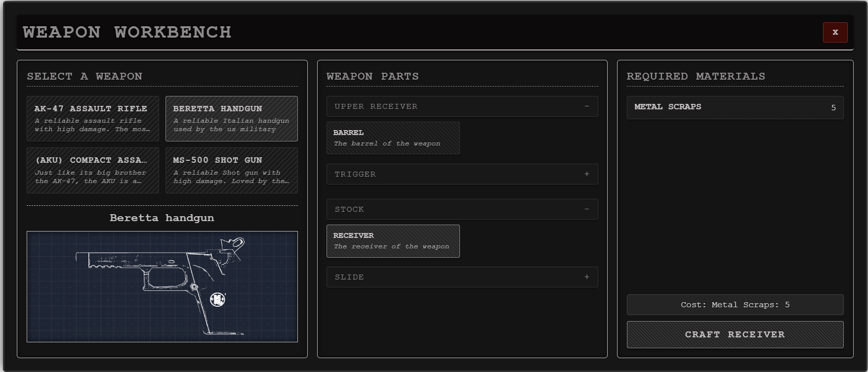This screenshot has width=868, height=372.
Task: Click the Cost: Metal Scraps summary box
Action: [735, 305]
